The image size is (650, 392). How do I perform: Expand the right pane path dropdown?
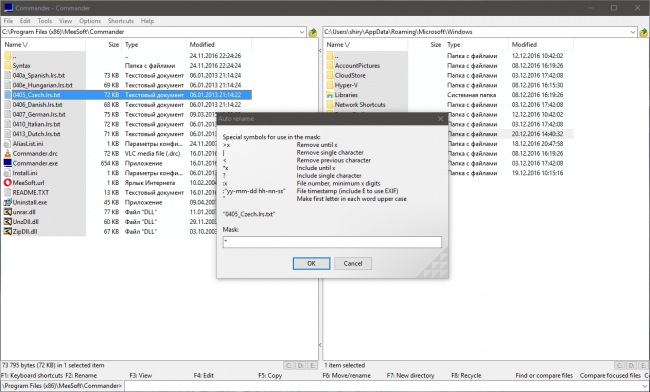point(633,32)
